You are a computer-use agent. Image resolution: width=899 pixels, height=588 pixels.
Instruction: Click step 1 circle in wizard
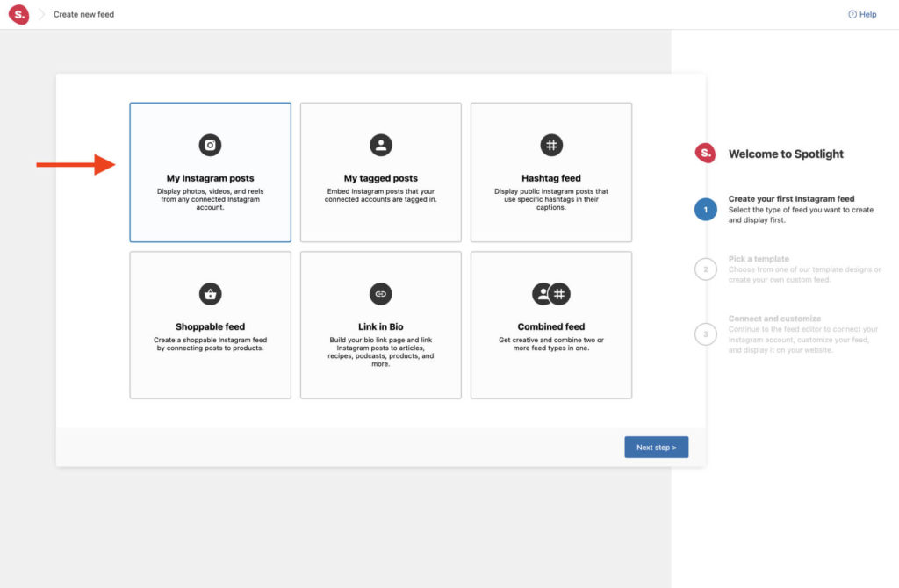pyautogui.click(x=706, y=209)
